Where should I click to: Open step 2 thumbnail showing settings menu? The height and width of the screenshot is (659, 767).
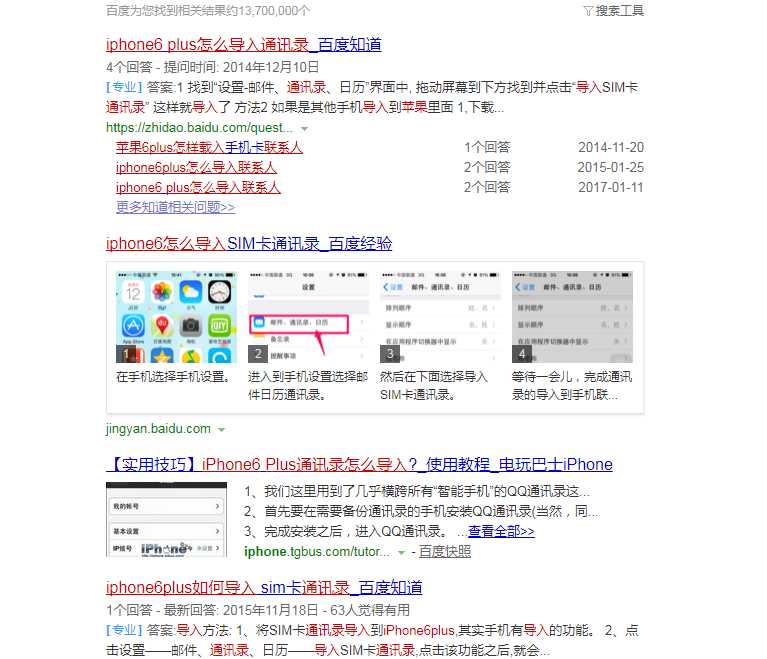[308, 317]
